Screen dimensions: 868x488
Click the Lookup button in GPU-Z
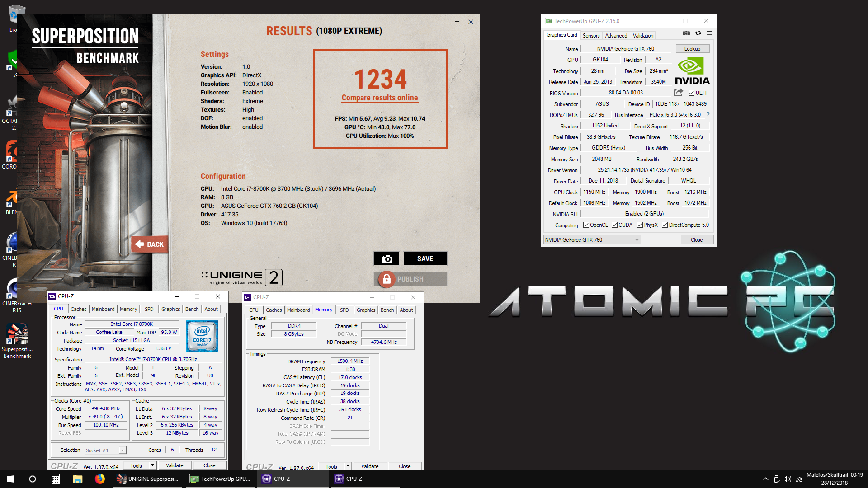pos(692,49)
